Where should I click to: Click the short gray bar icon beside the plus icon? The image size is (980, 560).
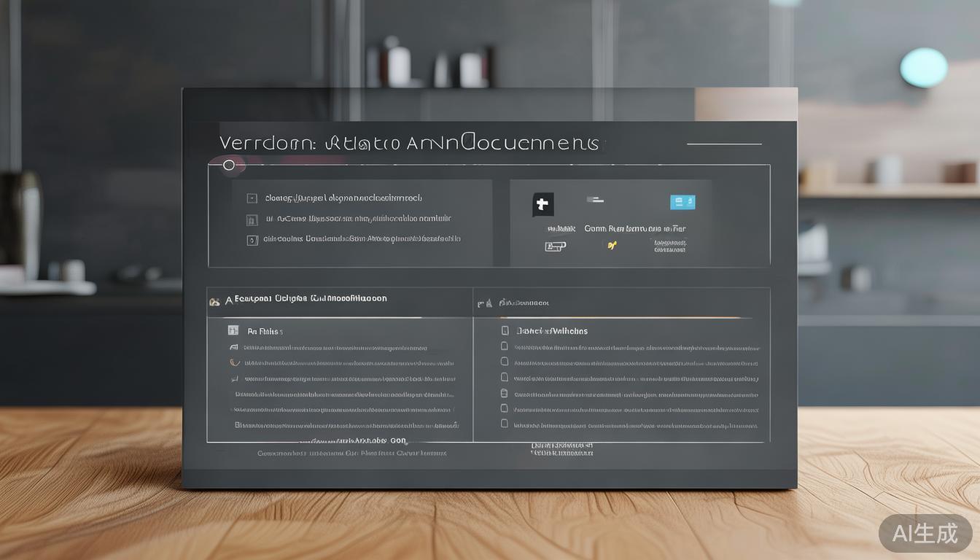click(595, 199)
